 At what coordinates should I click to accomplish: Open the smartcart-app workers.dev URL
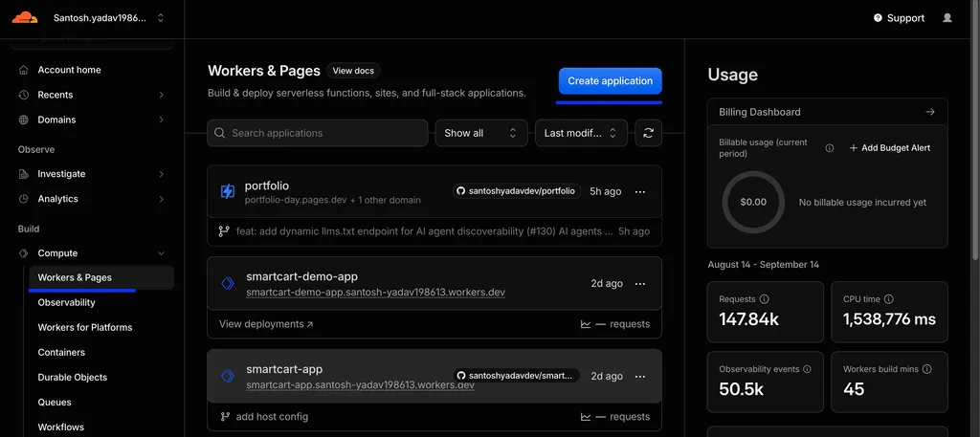click(360, 385)
